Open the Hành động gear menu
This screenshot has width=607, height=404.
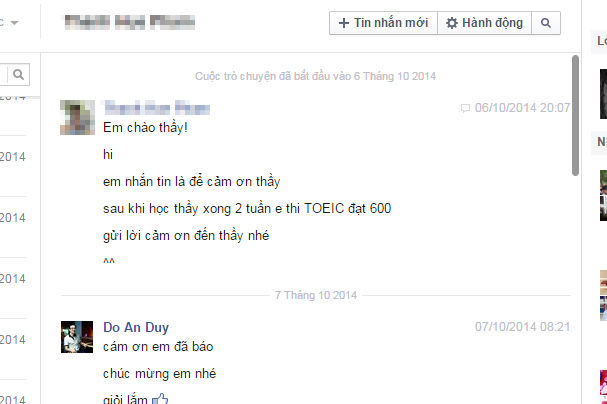pos(484,23)
